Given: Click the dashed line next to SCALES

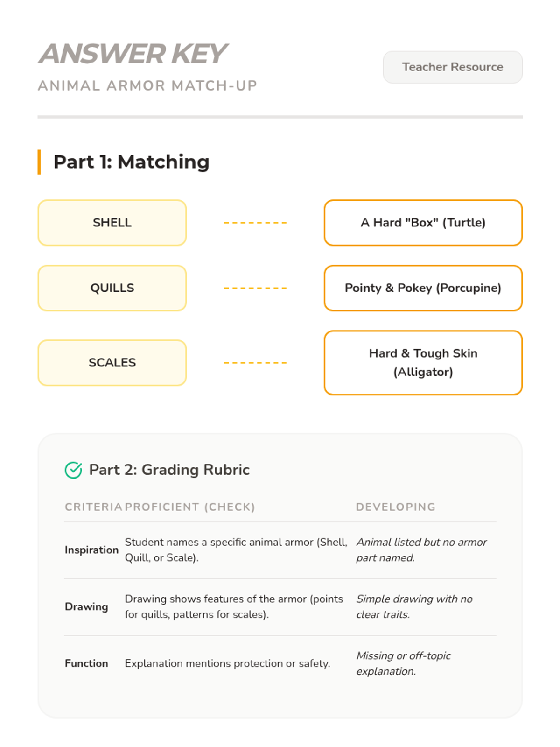Looking at the screenshot, I should (x=255, y=363).
